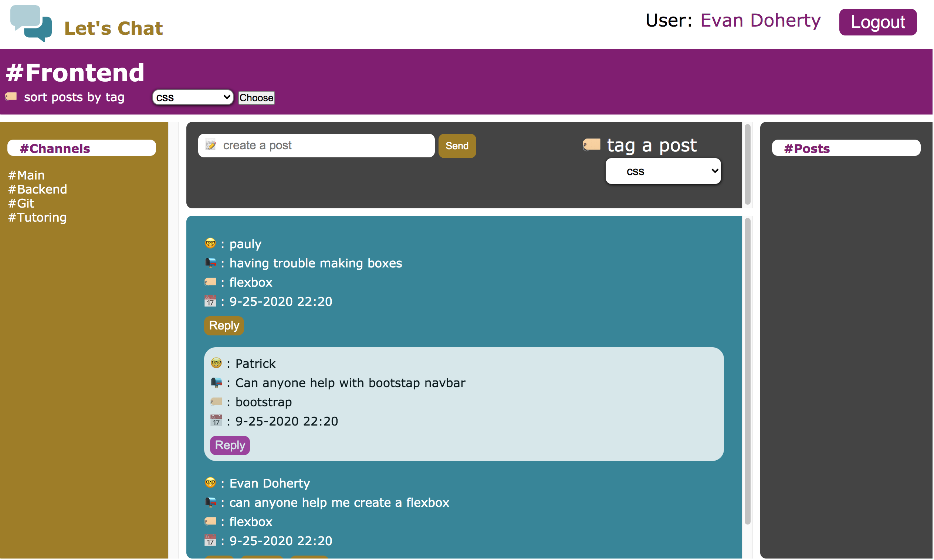The width and height of the screenshot is (934, 560).
Task: Click the tag icon next to tag a post
Action: click(592, 144)
